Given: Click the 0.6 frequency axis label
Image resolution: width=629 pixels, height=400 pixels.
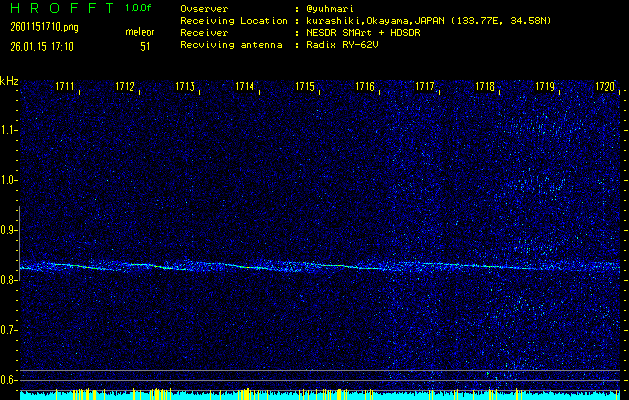Looking at the screenshot, I should pos(9,380).
